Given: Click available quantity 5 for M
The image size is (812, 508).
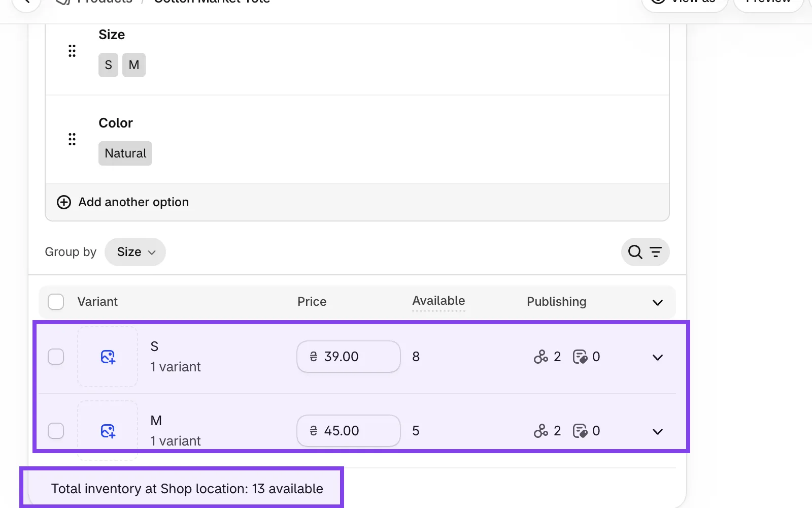Looking at the screenshot, I should coord(416,431).
